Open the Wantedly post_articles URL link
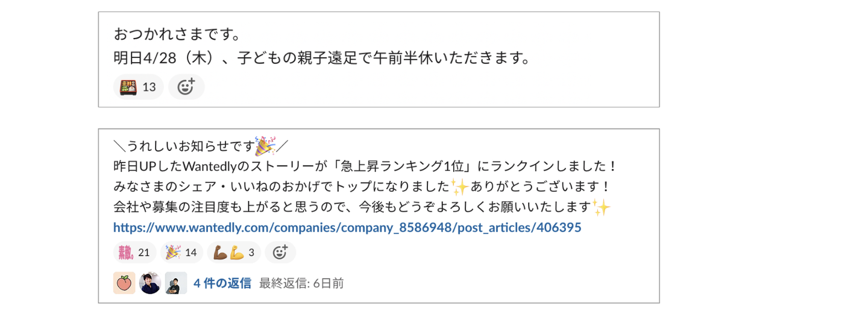 pyautogui.click(x=347, y=228)
